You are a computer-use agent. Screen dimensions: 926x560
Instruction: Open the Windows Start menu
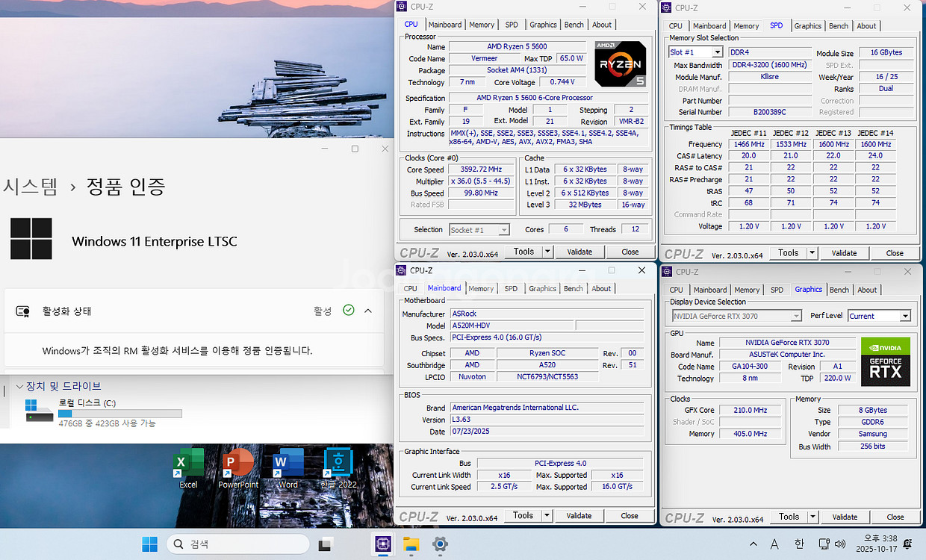coord(149,544)
